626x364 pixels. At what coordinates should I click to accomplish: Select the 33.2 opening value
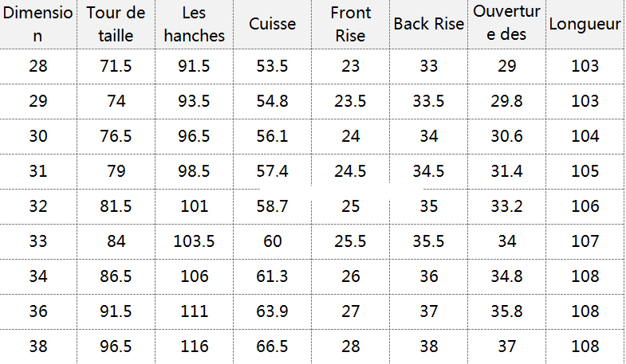(506, 206)
